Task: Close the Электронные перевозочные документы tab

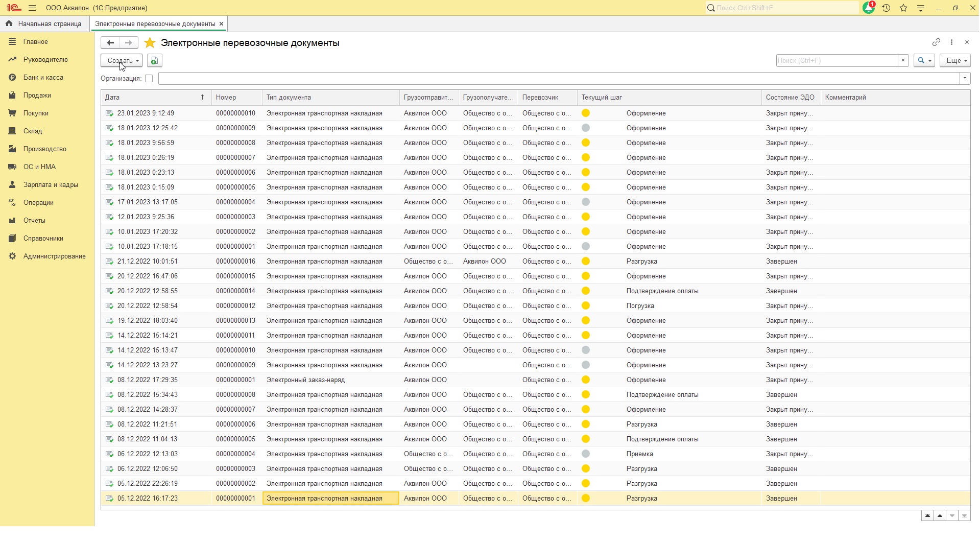Action: pos(221,24)
